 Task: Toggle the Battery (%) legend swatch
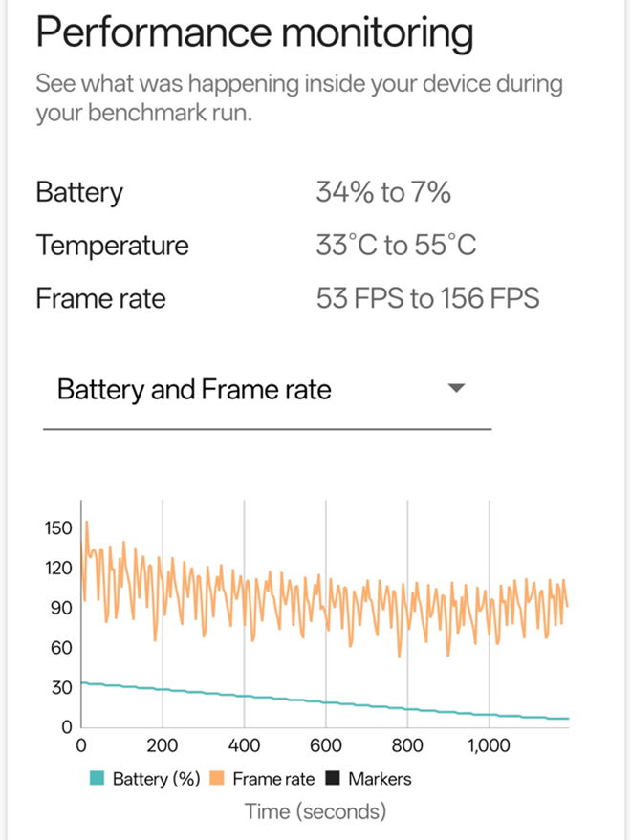point(97,779)
